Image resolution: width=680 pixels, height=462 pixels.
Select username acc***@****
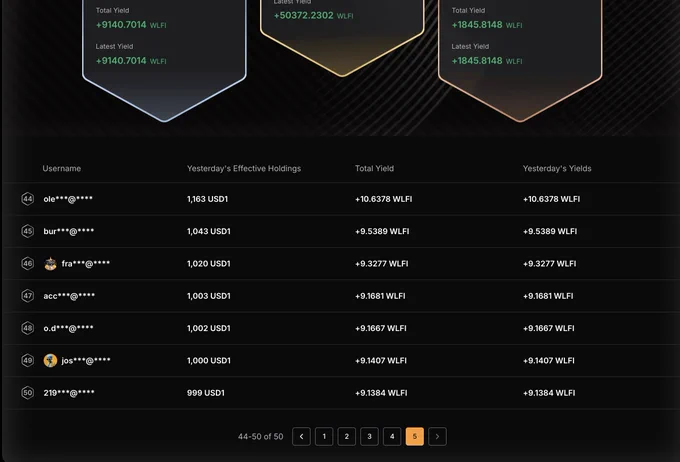(69, 296)
